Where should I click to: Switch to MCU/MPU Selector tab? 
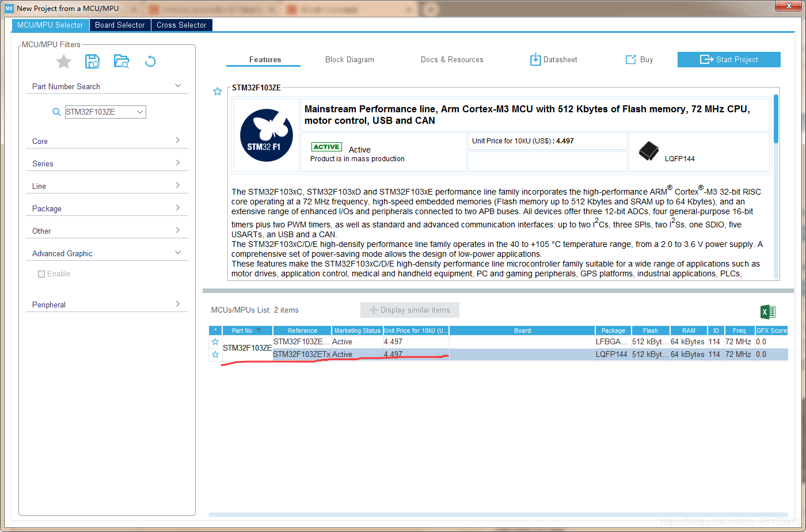[x=50, y=25]
